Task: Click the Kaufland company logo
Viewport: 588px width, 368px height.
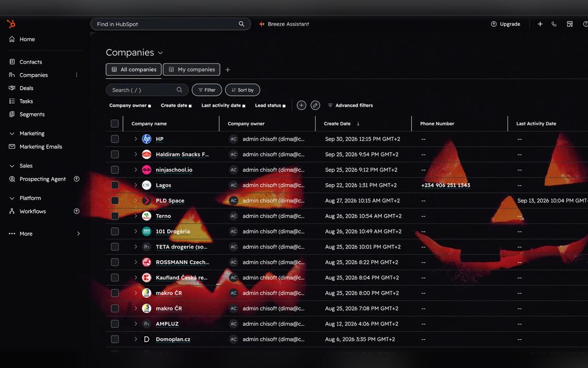Action: (147, 278)
